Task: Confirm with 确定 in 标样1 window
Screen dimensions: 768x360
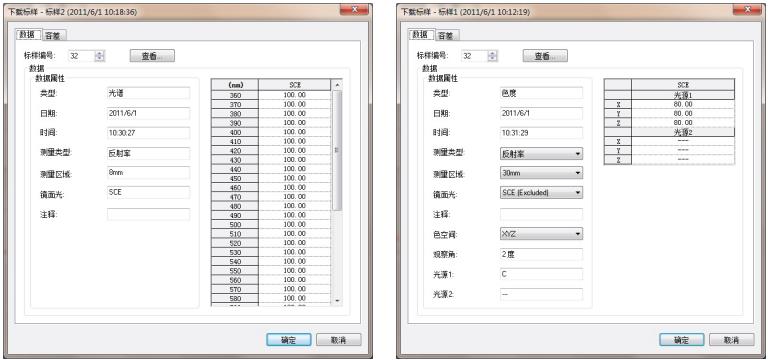Action: pos(681,340)
